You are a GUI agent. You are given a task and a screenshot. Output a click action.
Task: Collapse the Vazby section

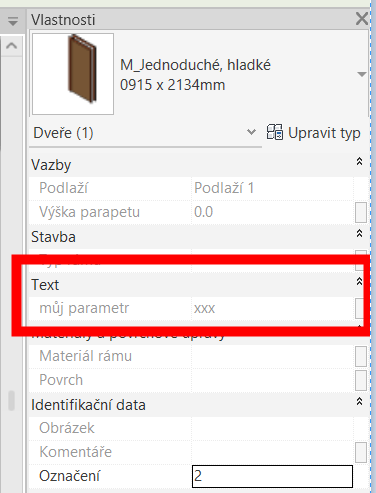click(x=359, y=162)
